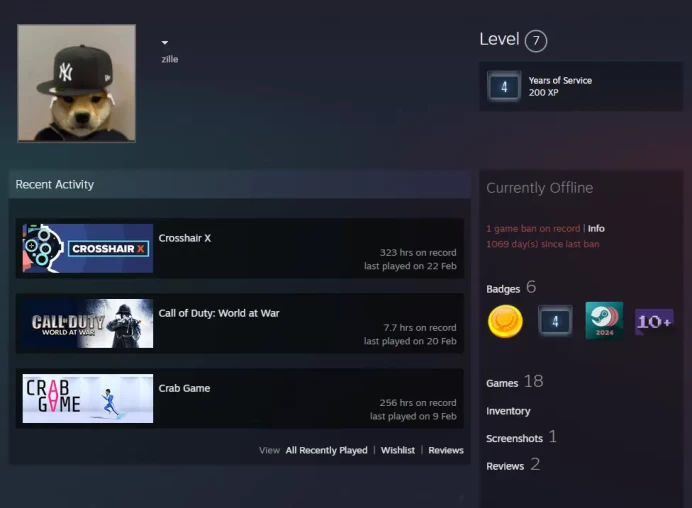Click the 'zille' profile name text
The image size is (692, 508).
(170, 59)
